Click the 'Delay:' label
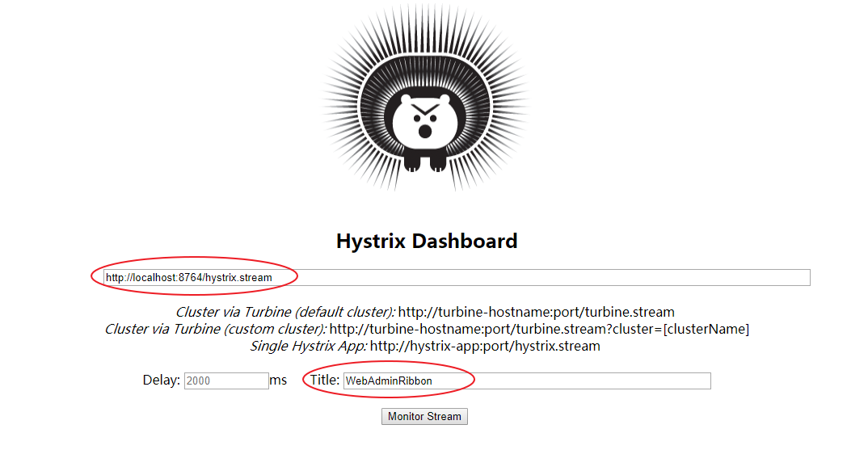The width and height of the screenshot is (868, 450). pos(161,381)
